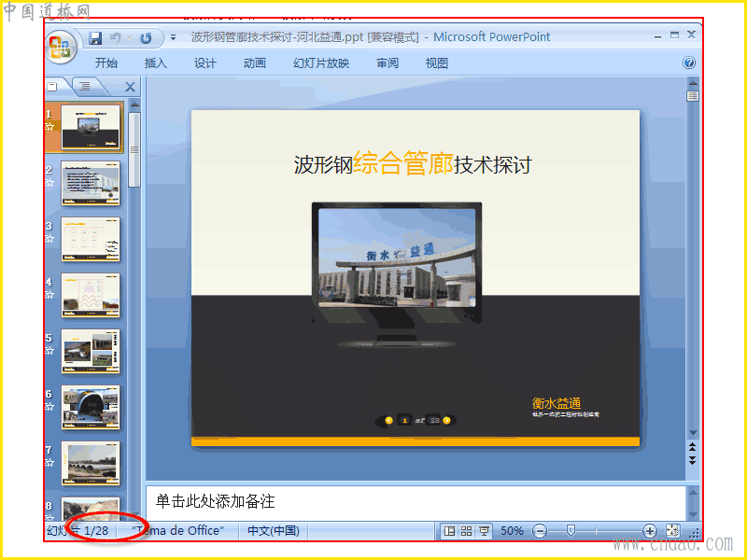
Task: Zoom in with plus button
Action: tap(649, 530)
